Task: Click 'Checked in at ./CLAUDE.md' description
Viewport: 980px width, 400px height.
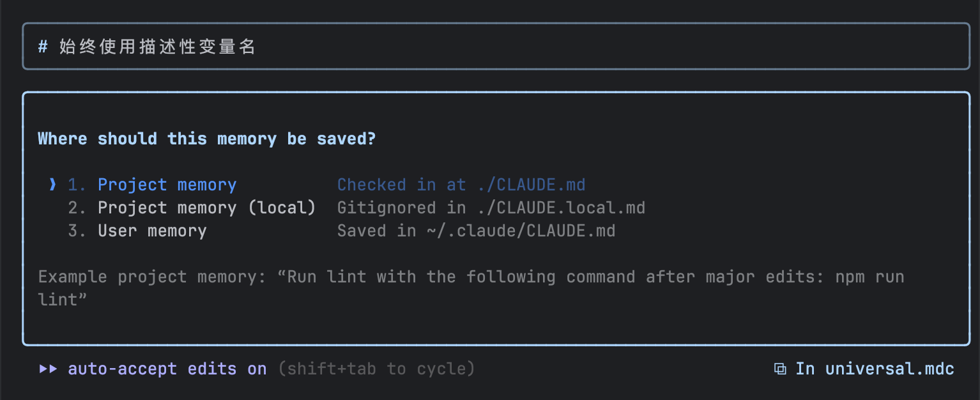Action: pyautogui.click(x=461, y=185)
